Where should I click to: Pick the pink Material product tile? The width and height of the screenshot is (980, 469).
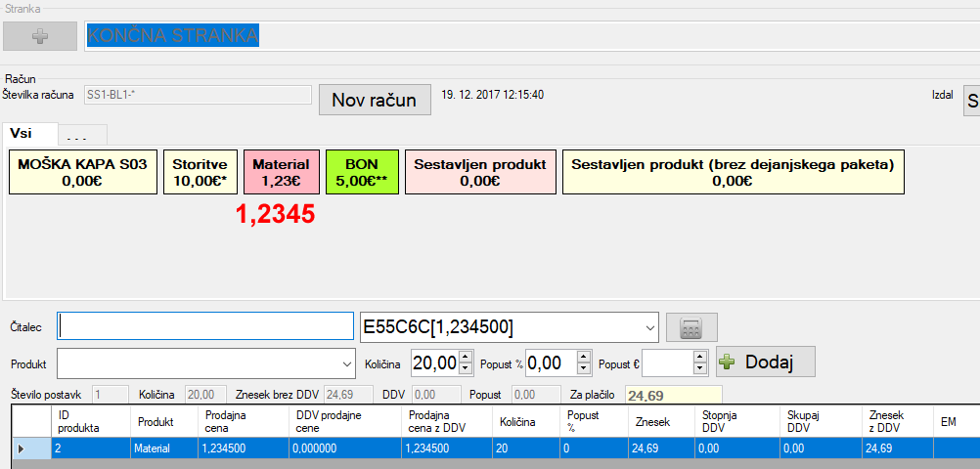click(281, 172)
